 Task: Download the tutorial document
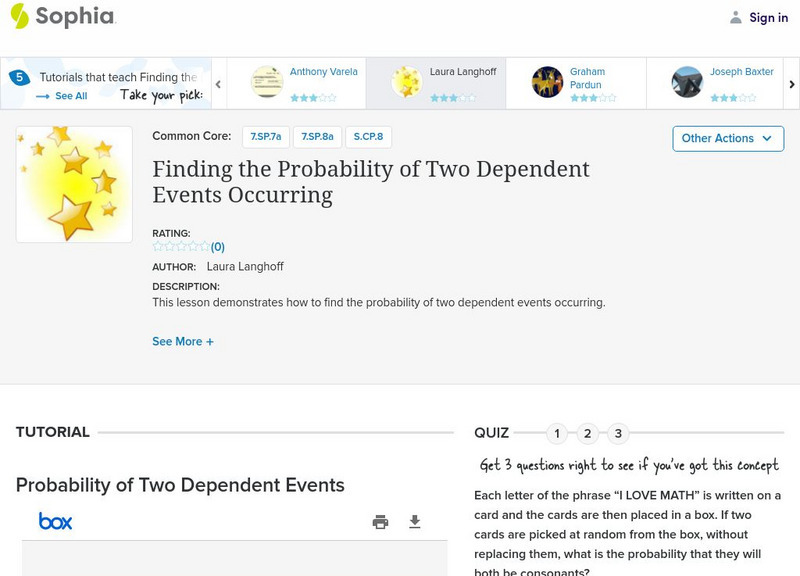coord(415,522)
